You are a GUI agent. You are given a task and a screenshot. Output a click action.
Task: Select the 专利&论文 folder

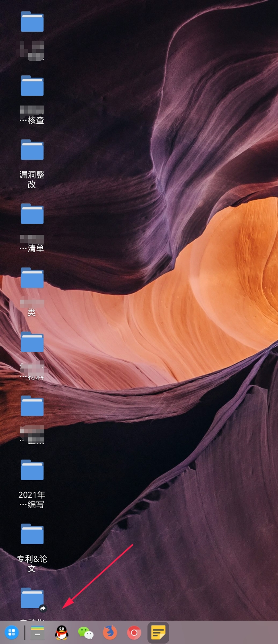[x=32, y=534]
